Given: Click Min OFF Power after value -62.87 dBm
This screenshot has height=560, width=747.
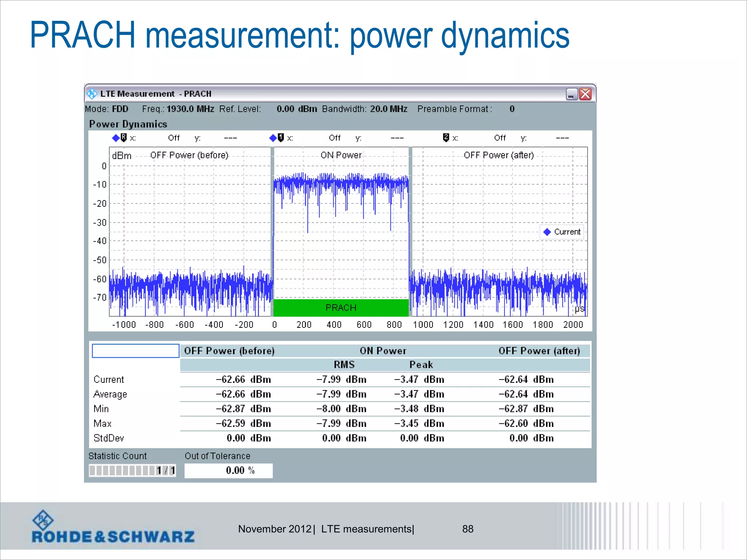Looking at the screenshot, I should (526, 409).
